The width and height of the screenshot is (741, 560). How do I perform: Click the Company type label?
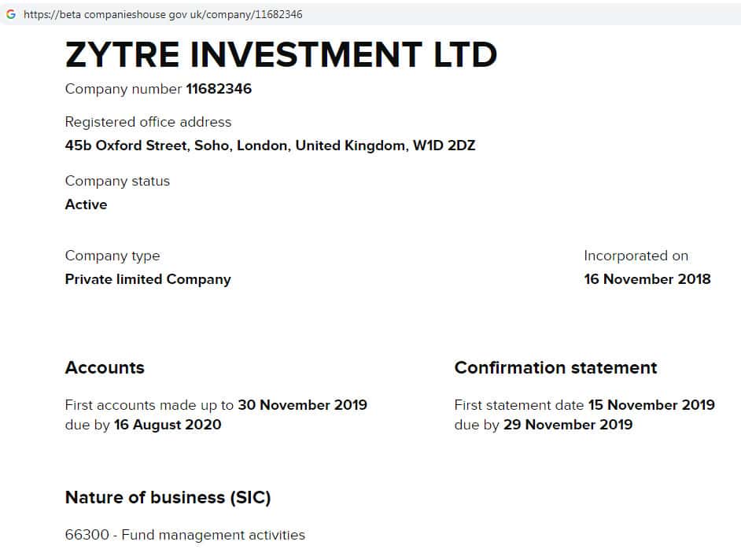[112, 256]
